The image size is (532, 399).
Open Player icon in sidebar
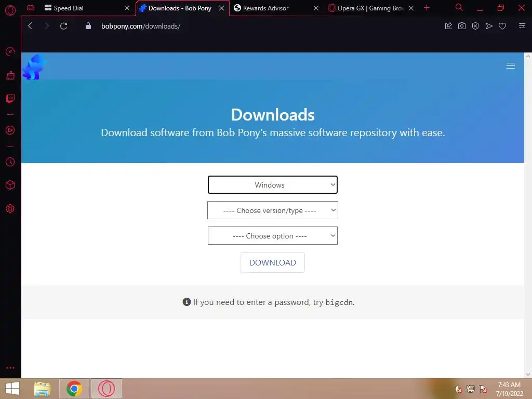click(x=10, y=130)
